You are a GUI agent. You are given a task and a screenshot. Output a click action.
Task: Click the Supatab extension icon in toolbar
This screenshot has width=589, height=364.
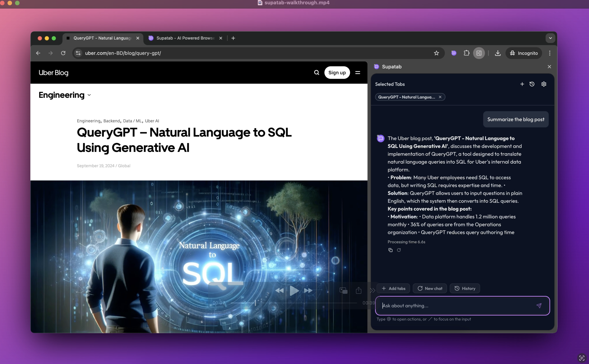point(454,53)
